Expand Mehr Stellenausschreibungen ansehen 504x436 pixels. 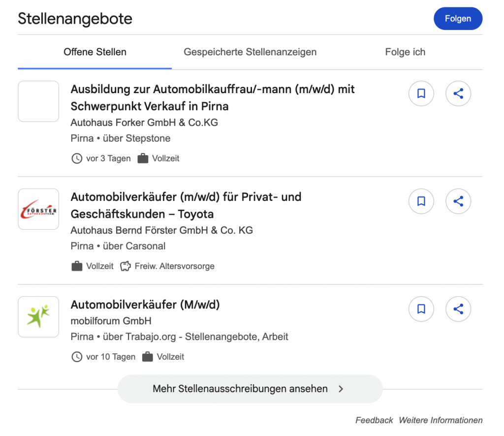tap(240, 389)
